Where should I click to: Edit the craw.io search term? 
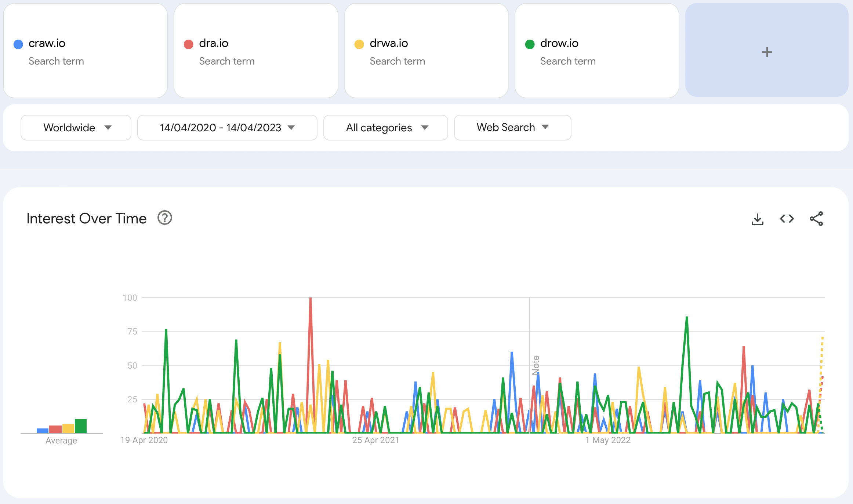coord(47,43)
